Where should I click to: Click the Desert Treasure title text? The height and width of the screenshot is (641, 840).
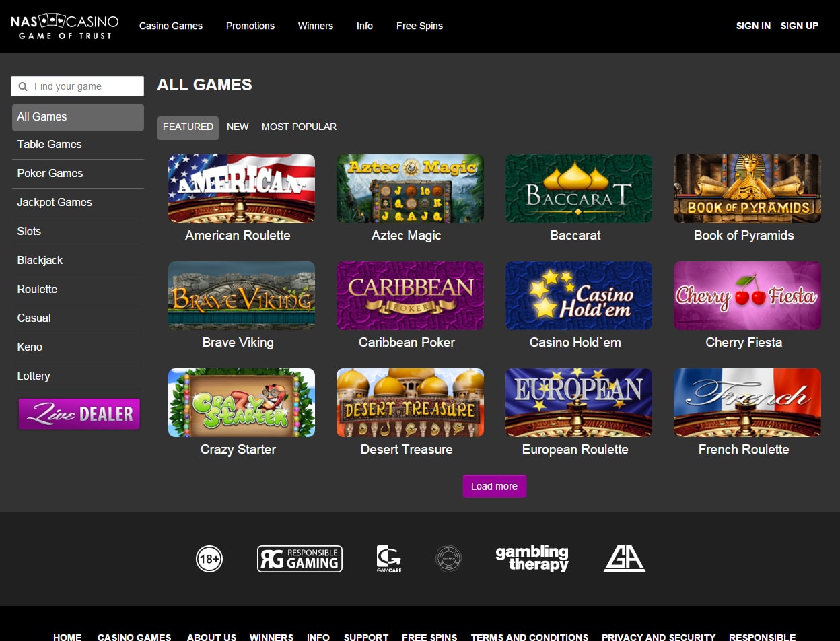click(x=407, y=450)
